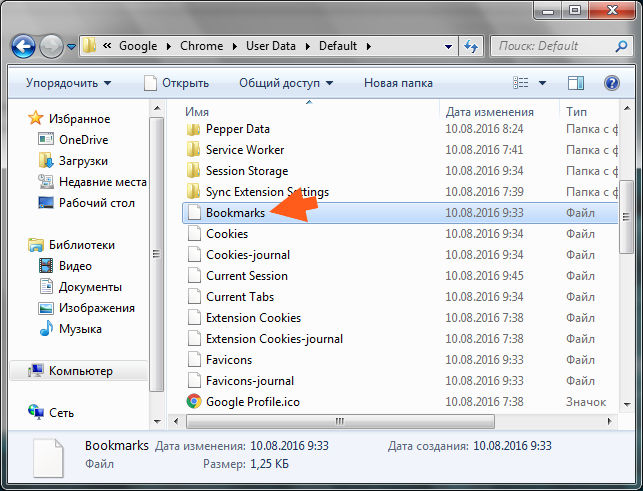The width and height of the screenshot is (643, 491).
Task: Click horizontal scrollbar right arrow
Action: tap(609, 421)
